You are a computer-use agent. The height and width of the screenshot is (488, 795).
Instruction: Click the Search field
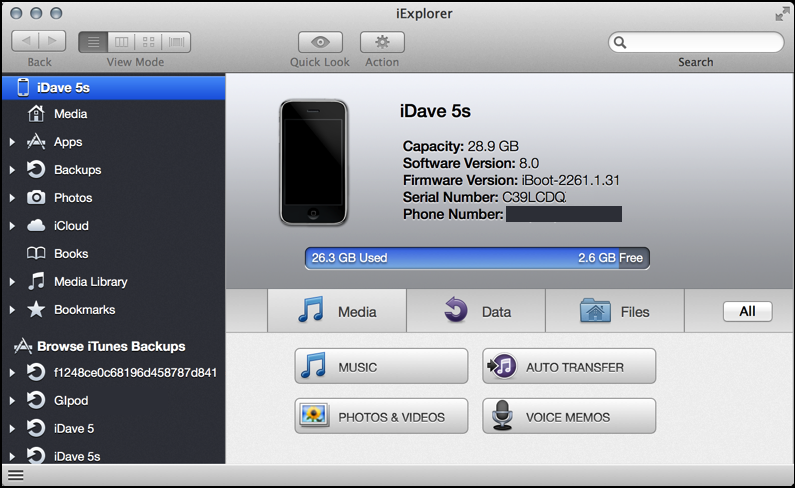pos(696,42)
